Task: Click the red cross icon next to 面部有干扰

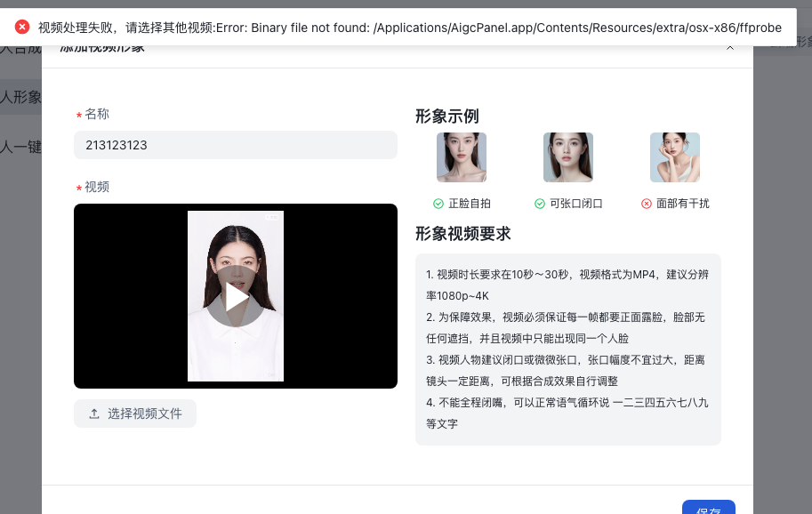Action: [x=647, y=204]
